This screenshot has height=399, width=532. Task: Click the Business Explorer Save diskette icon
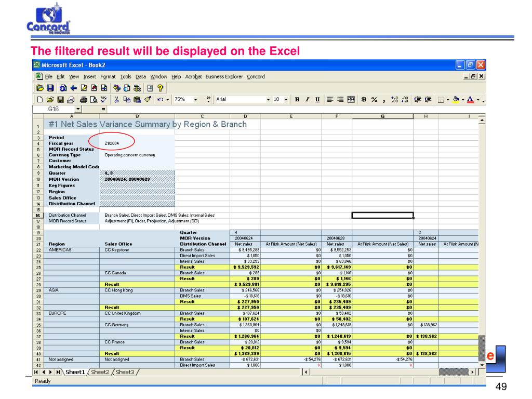click(50, 88)
